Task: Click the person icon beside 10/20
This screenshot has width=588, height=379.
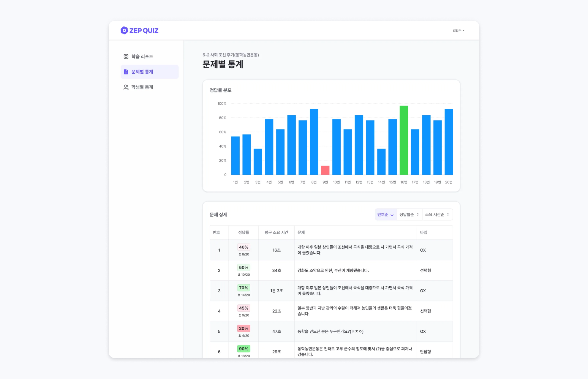Action: pyautogui.click(x=239, y=275)
